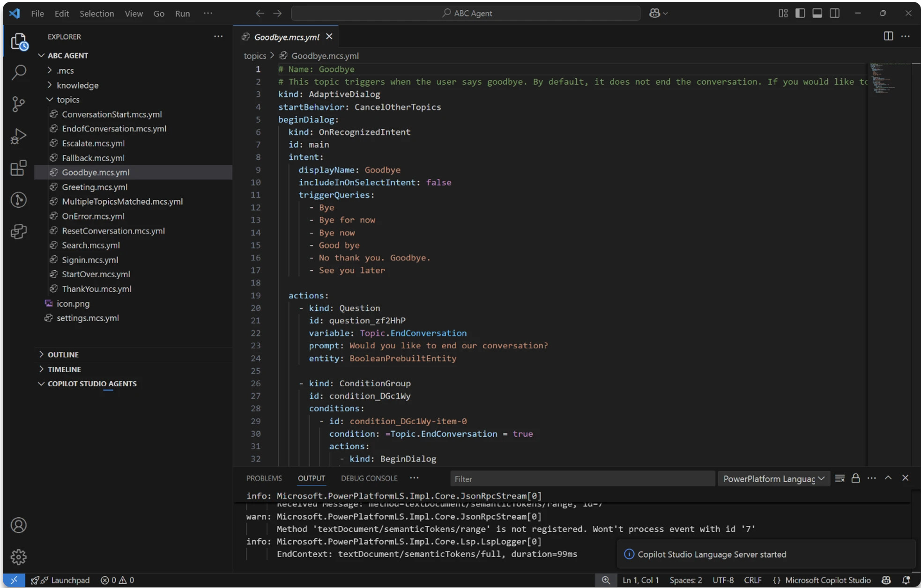Open Greeting.mcs.yml file
This screenshot has height=588, width=921.
point(134,187)
